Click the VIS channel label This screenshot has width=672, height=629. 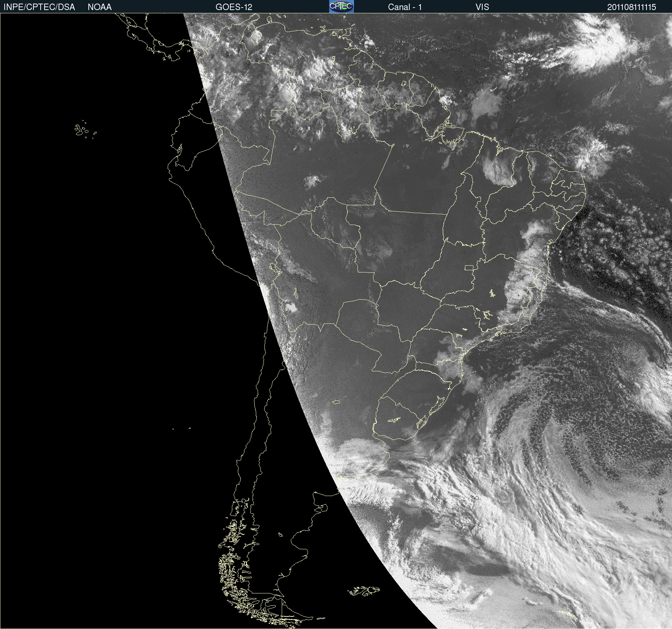pyautogui.click(x=482, y=7)
